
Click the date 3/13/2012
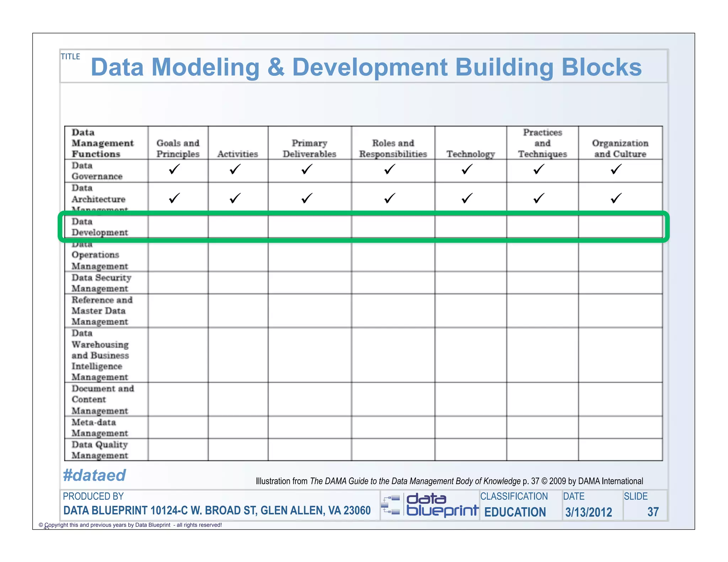(x=589, y=512)
